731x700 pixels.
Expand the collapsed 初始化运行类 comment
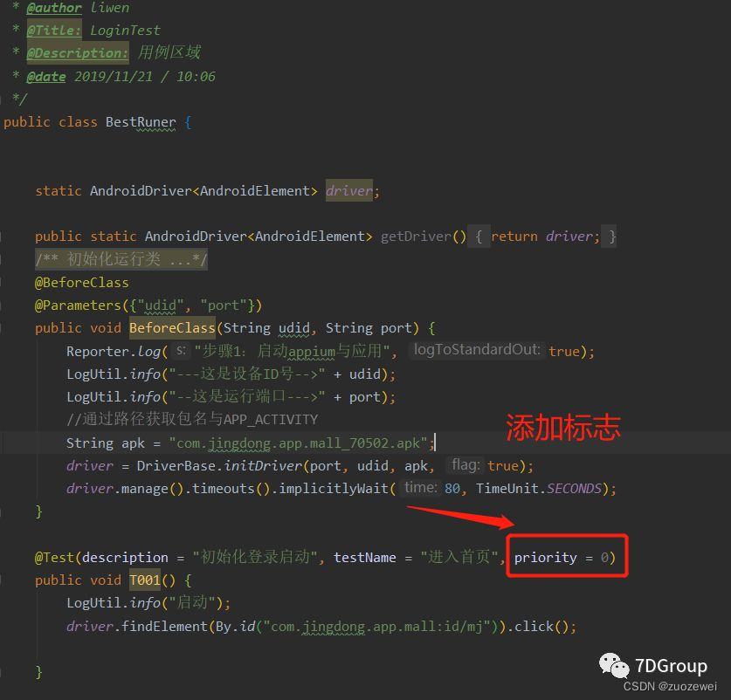(x=121, y=259)
